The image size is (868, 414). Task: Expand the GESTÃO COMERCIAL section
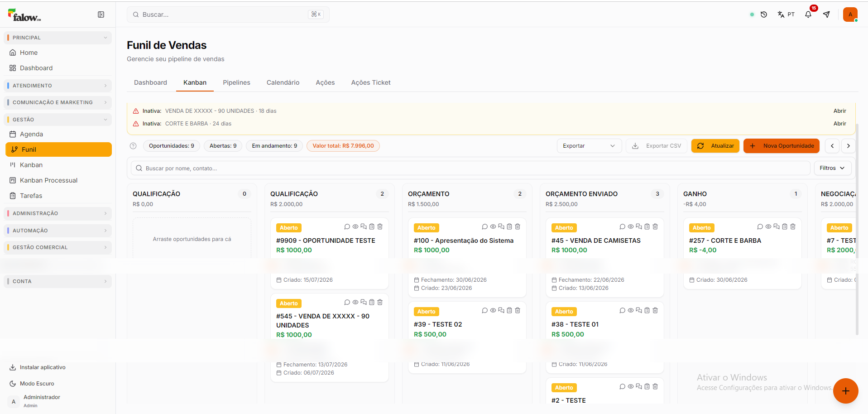coord(58,247)
